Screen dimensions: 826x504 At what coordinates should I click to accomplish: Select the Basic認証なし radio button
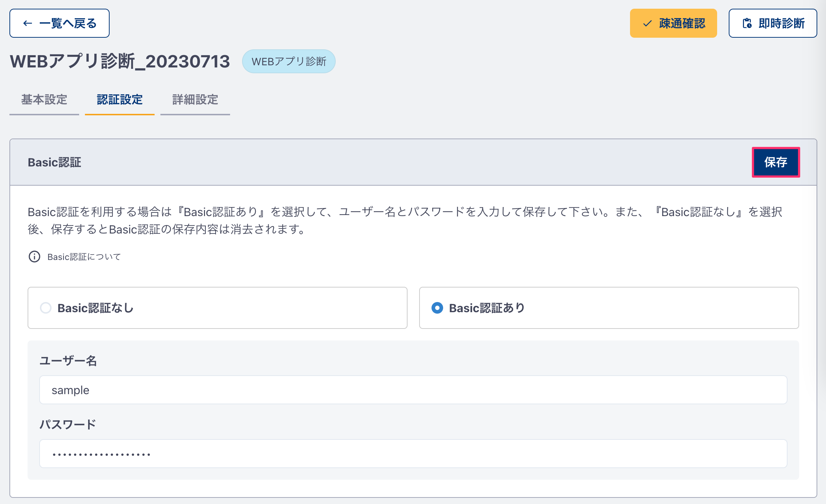coord(46,308)
